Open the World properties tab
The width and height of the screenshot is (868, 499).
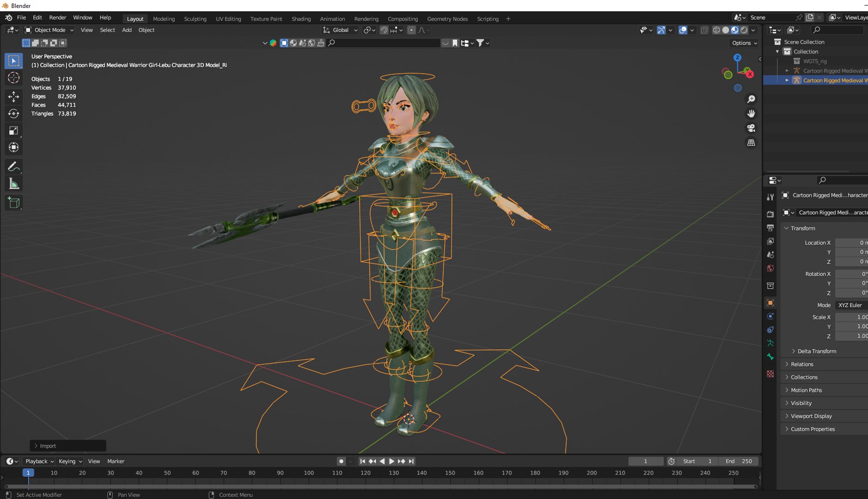coord(770,268)
